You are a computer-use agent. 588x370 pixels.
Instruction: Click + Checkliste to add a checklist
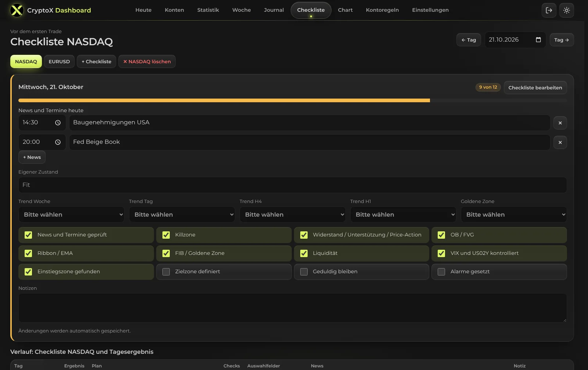click(96, 61)
